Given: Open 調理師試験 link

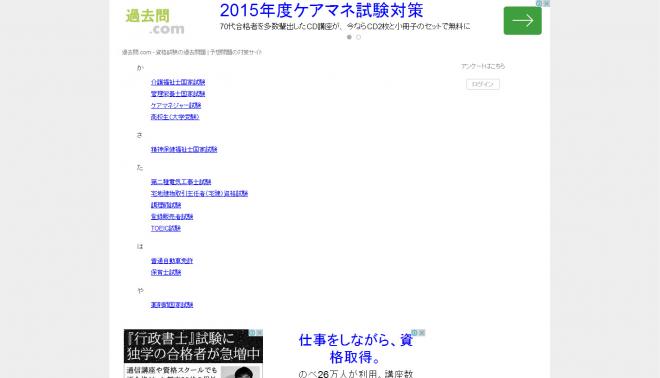Looking at the screenshot, I should pos(166,205).
